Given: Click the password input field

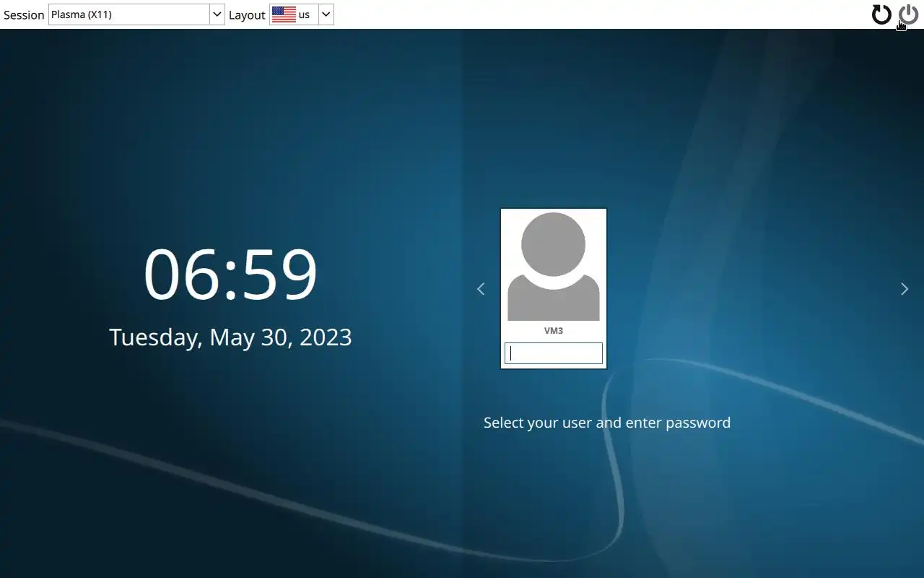Looking at the screenshot, I should [554, 353].
